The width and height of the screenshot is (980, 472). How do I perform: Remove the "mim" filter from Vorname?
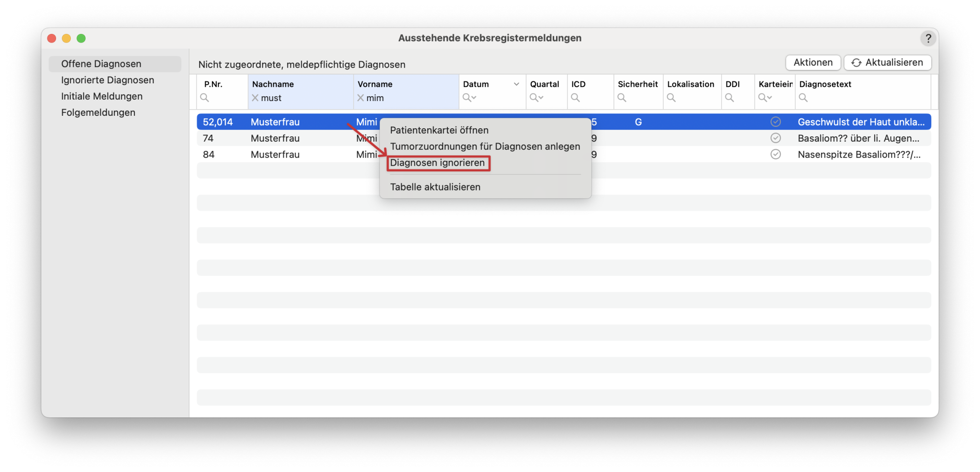360,98
